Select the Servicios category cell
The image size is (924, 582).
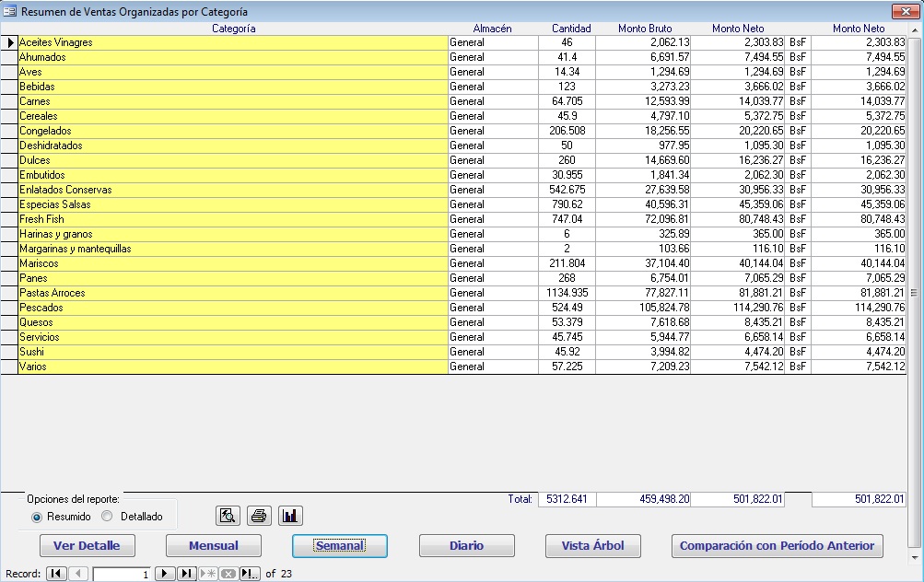coord(233,337)
